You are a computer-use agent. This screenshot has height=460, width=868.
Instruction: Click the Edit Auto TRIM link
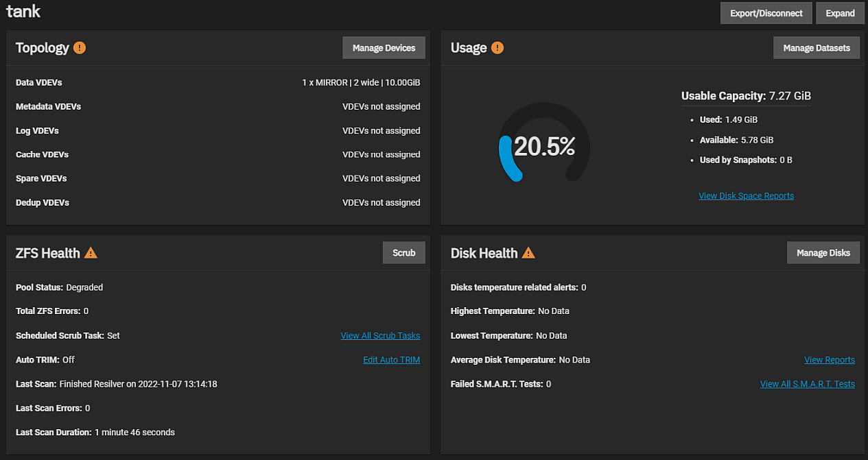(x=391, y=360)
